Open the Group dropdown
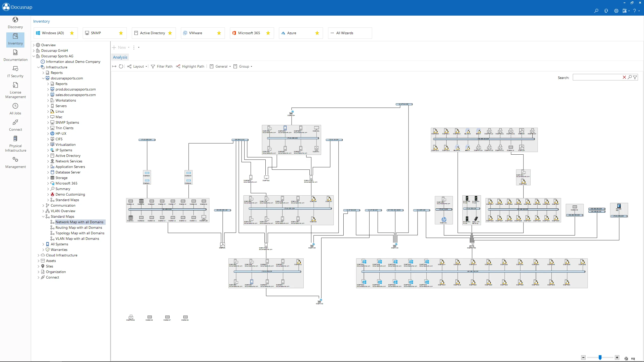 243,66
